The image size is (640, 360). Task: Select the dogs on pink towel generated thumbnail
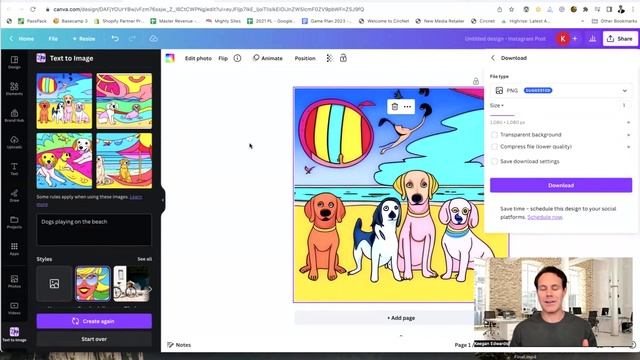64,161
